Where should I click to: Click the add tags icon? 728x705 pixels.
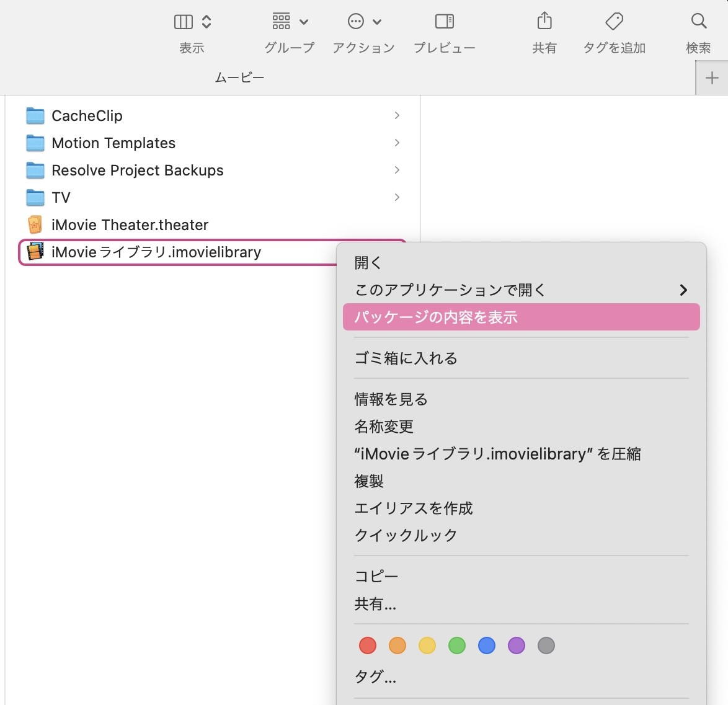[615, 21]
